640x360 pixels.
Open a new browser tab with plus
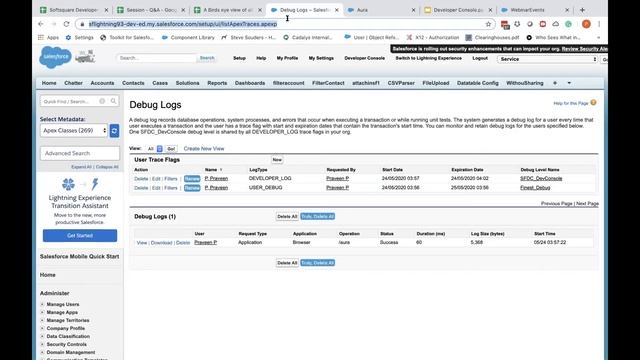click(x=582, y=10)
